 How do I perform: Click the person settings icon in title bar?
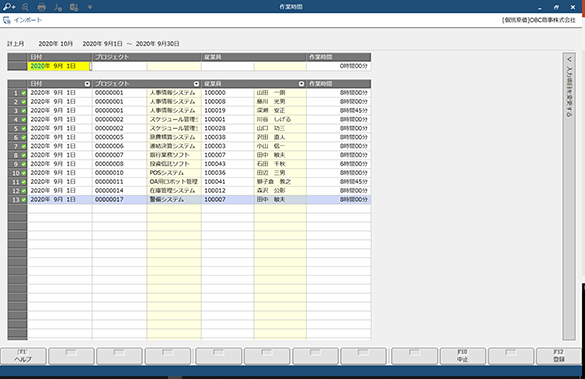58,7
